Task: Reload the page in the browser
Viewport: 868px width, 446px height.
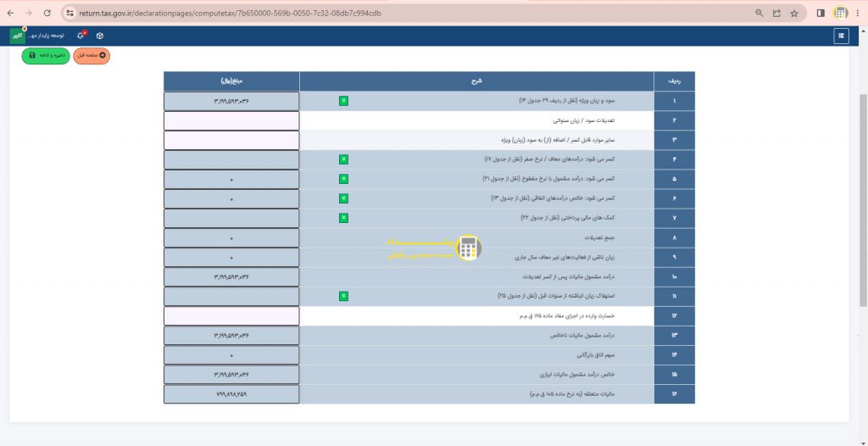Action: click(x=47, y=13)
